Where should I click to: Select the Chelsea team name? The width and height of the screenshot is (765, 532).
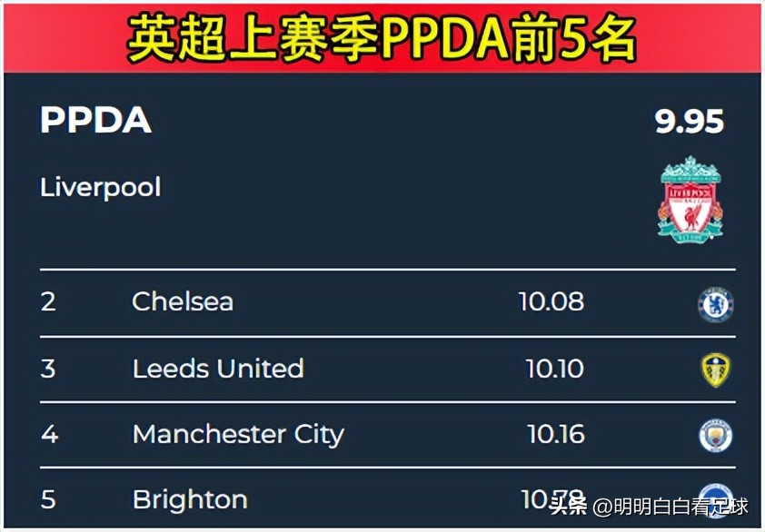183,301
